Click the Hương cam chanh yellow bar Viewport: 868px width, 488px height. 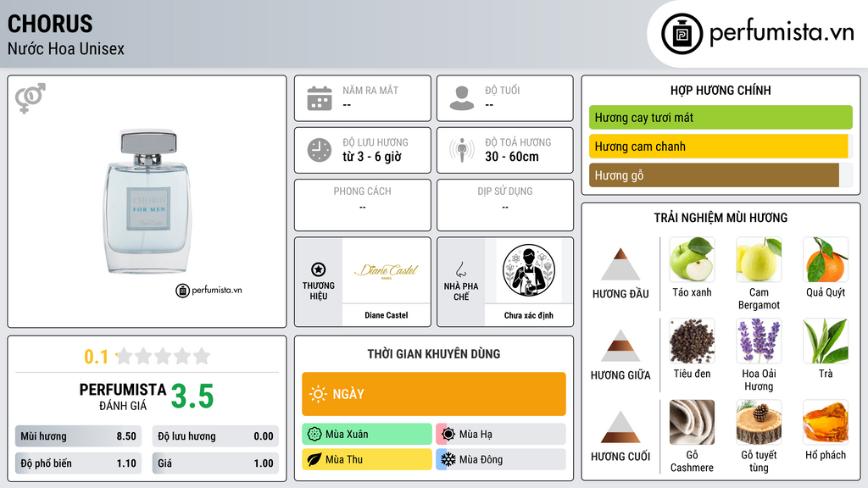point(719,147)
